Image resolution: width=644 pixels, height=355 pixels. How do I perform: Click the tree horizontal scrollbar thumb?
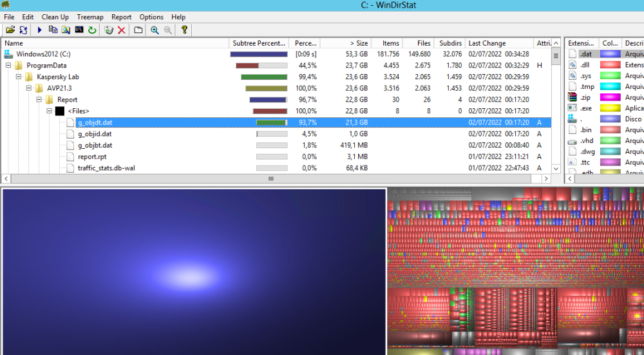pyautogui.click(x=270, y=178)
